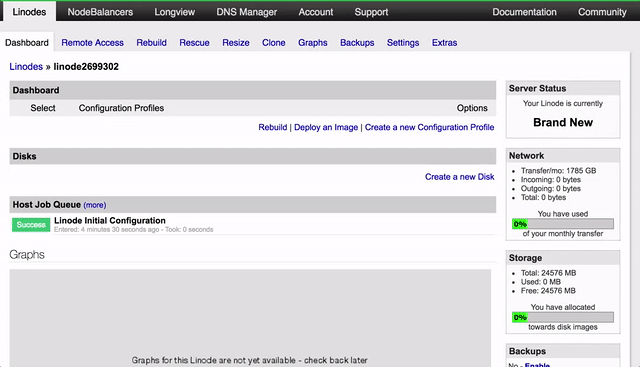Image resolution: width=640 pixels, height=367 pixels.
Task: Open the Linodes top navigation tab
Action: coord(29,12)
